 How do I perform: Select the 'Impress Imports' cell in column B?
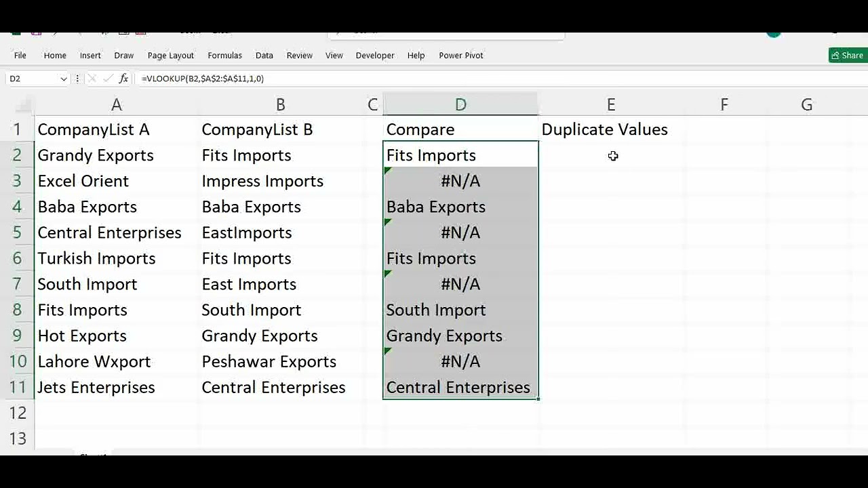281,181
